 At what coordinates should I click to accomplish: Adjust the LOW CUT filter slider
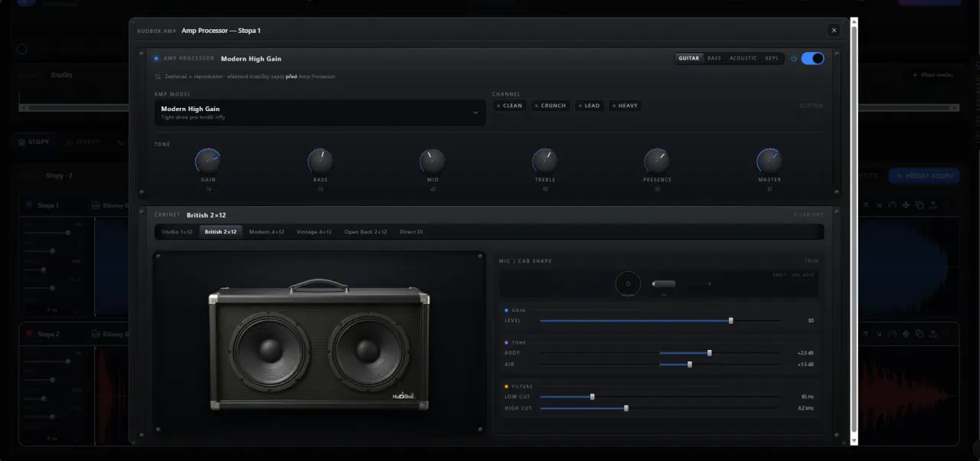pyautogui.click(x=660, y=397)
